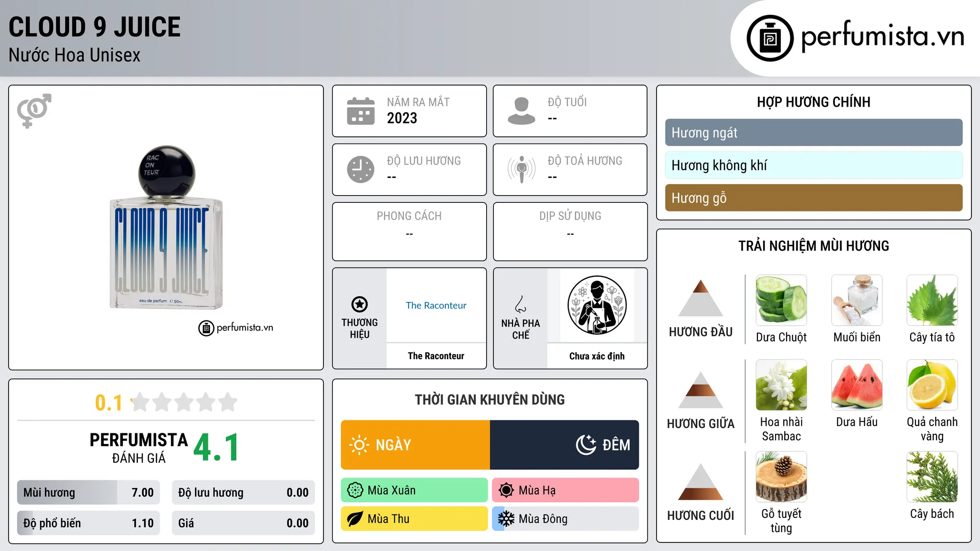Click the Dưa Chuột cucumber image
Screen dimensions: 980x551
coord(781,300)
